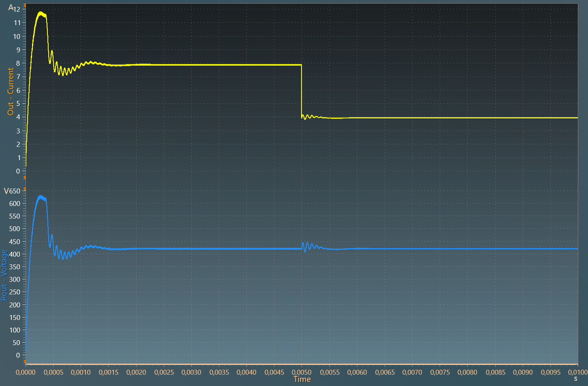The image size is (588, 386).
Task: Select the 'Out - Current' axis title
Action: [11, 91]
